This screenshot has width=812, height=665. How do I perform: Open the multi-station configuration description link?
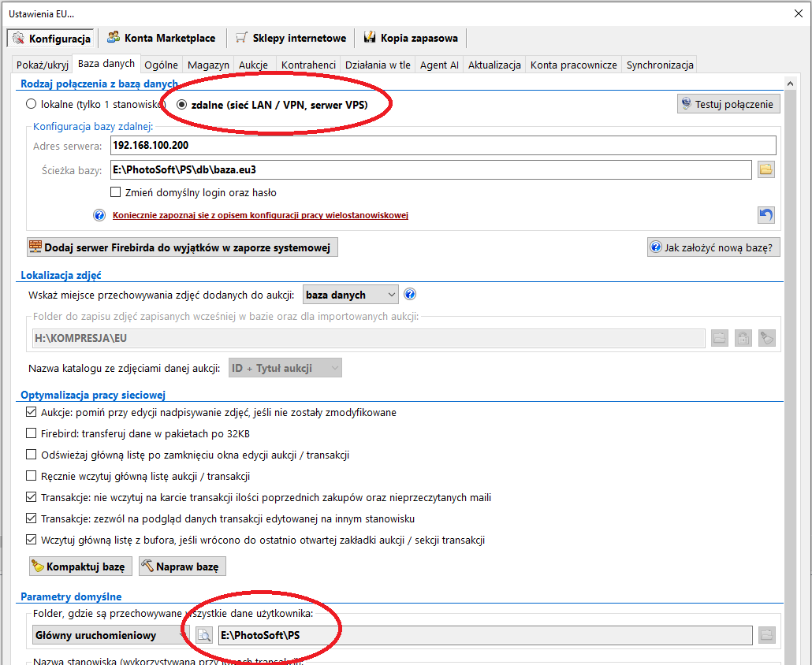(x=260, y=215)
